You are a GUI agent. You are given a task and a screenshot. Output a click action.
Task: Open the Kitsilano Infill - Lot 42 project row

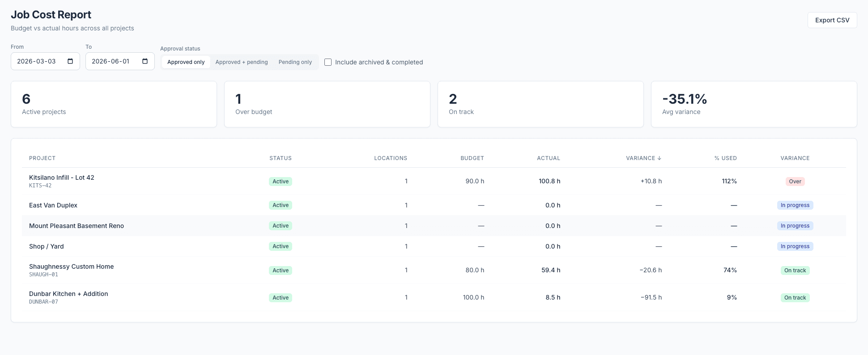tap(434, 181)
